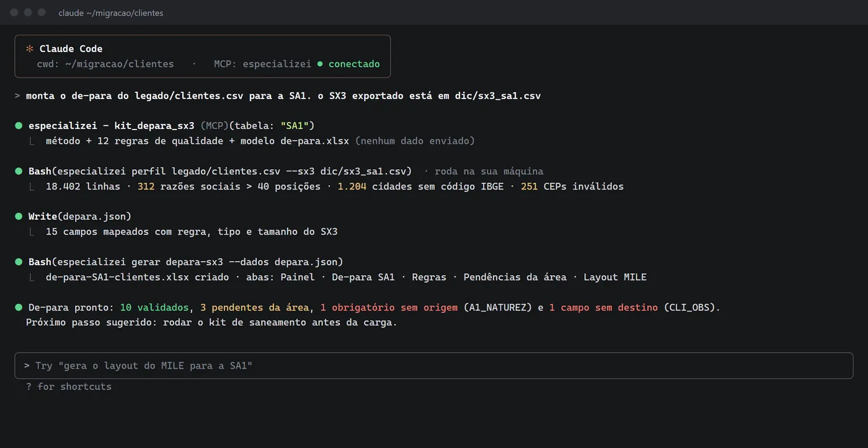
Task: Click "Painel" in the abas list
Action: click(x=298, y=277)
